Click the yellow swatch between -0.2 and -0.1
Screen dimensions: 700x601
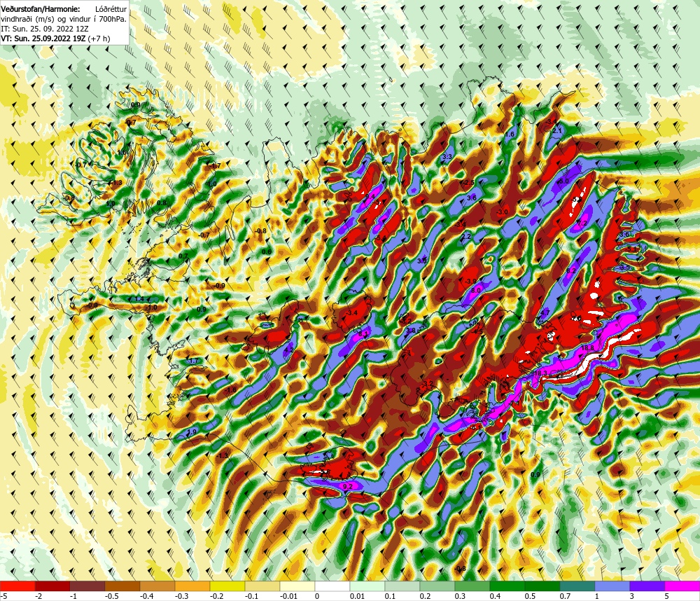pyautogui.click(x=227, y=586)
